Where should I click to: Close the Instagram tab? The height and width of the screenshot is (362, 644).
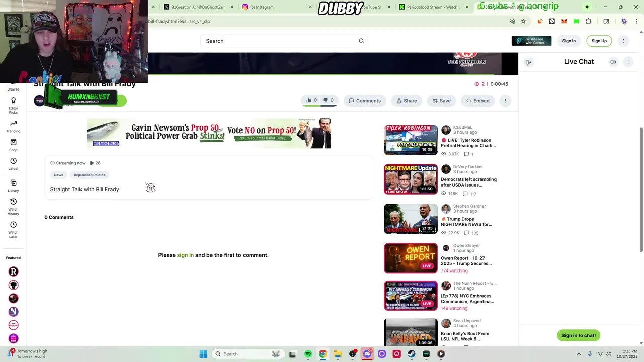pos(310,7)
